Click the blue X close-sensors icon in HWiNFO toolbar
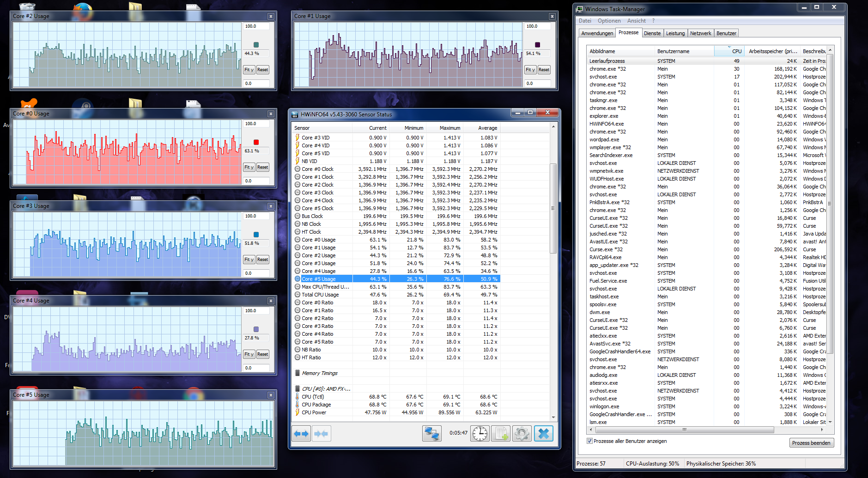 pyautogui.click(x=544, y=434)
